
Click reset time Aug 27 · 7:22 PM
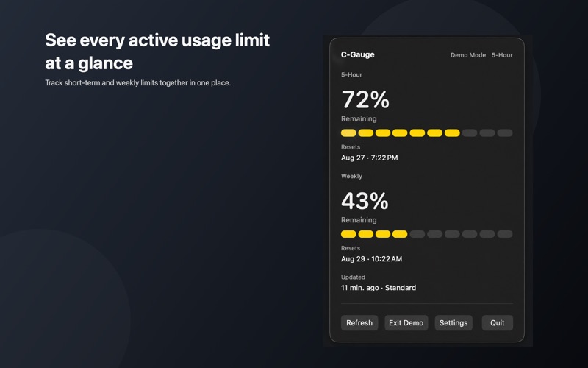tap(370, 158)
